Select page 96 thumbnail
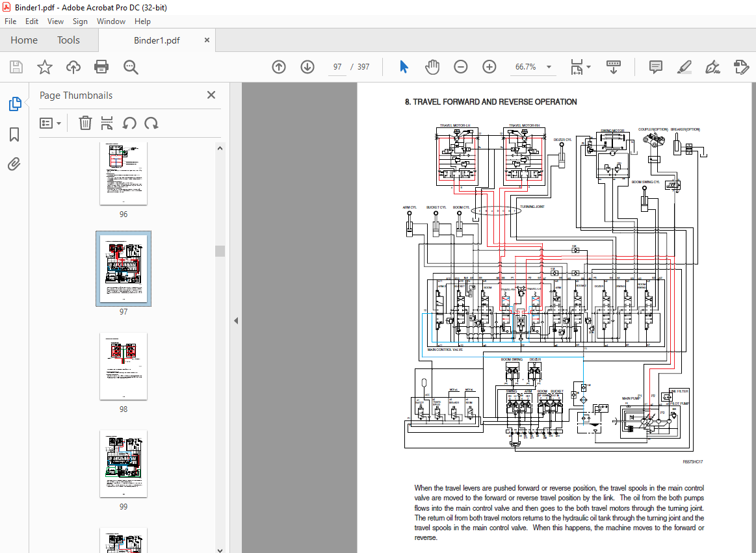Screen dimensions: 756x553 124,174
